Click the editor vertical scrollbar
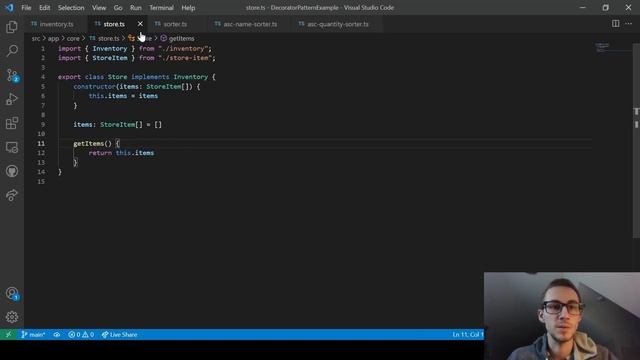This screenshot has height=360, width=640. (x=636, y=139)
